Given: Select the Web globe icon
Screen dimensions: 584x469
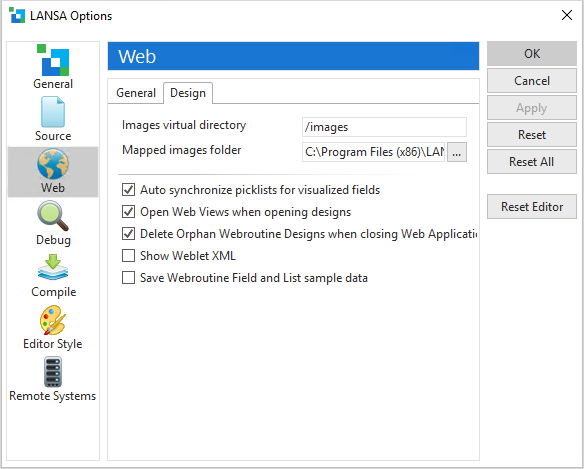Looking at the screenshot, I should point(53,164).
